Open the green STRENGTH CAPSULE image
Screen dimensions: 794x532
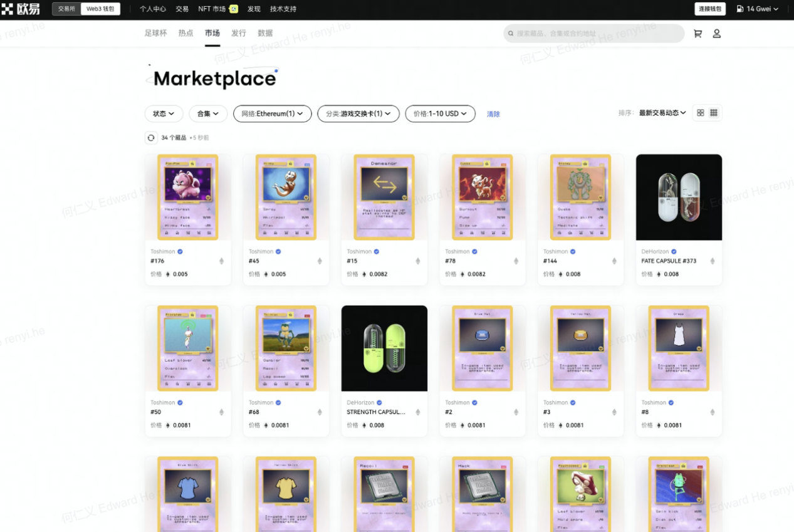[384, 348]
